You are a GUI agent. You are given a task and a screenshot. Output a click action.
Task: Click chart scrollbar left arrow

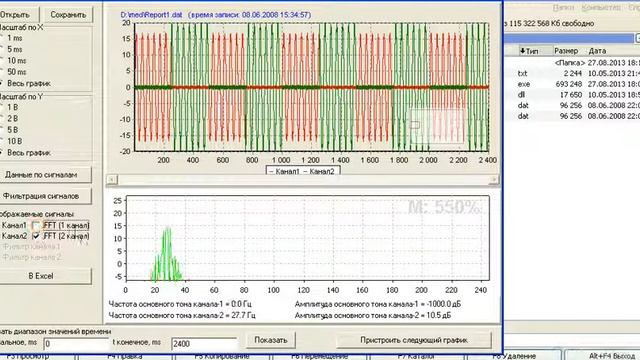(112, 179)
